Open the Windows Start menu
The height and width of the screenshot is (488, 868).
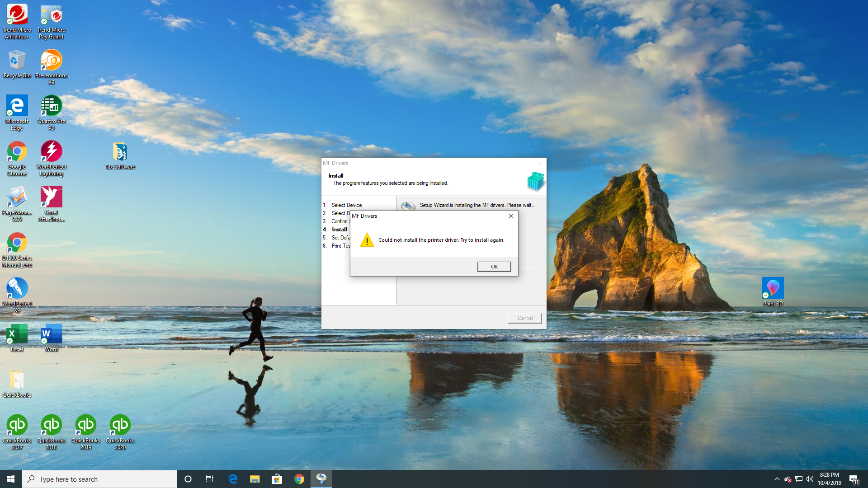point(11,479)
